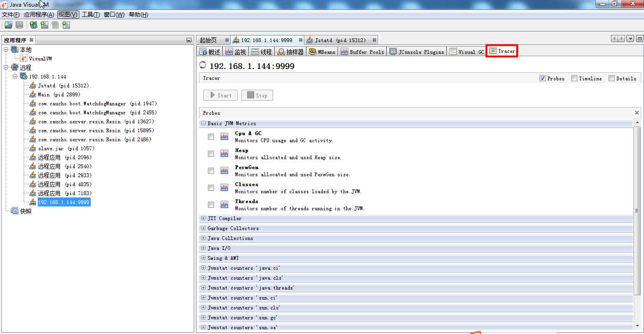Enable the Cpu & GC probe checkbox

(211, 137)
